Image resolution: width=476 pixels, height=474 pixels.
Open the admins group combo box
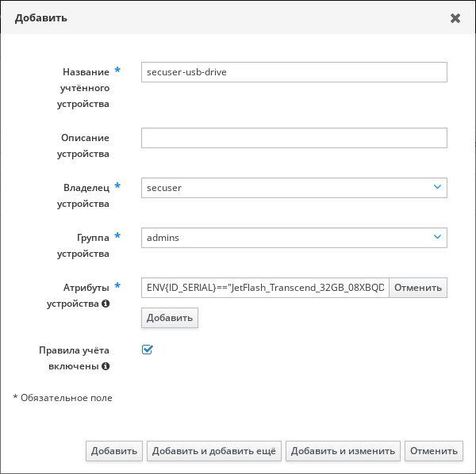[x=286, y=238]
